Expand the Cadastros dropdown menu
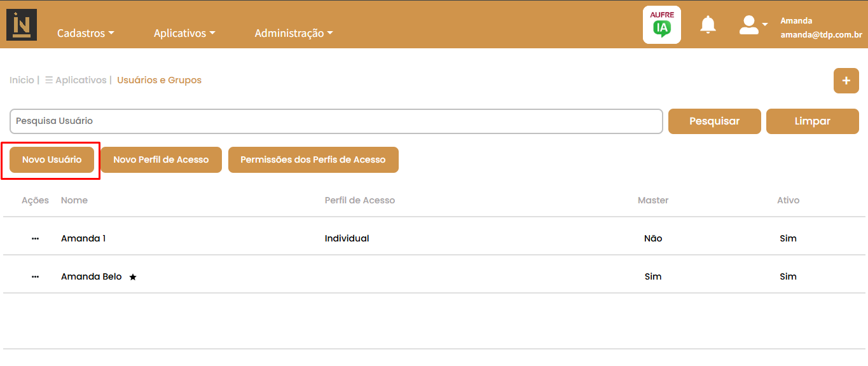Image resolution: width=868 pixels, height=366 pixels. (x=85, y=33)
